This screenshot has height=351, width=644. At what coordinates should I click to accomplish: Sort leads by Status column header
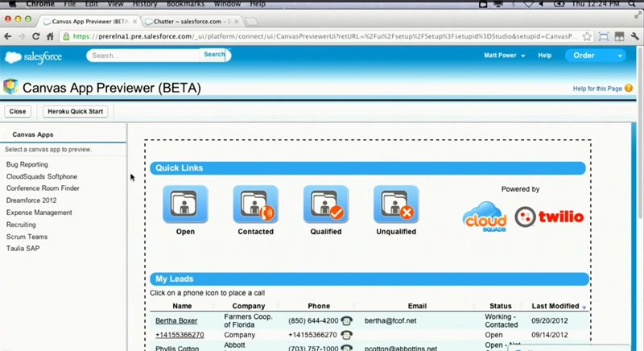(500, 306)
